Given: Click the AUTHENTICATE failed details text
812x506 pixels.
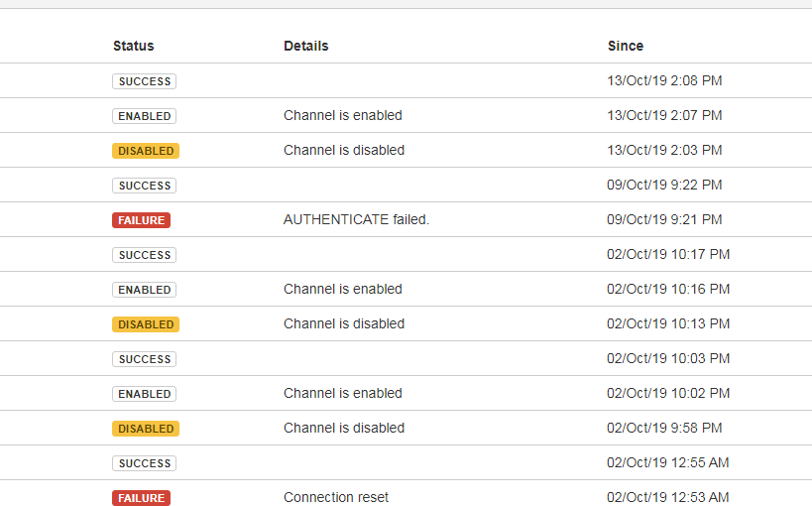Looking at the screenshot, I should (x=356, y=220).
